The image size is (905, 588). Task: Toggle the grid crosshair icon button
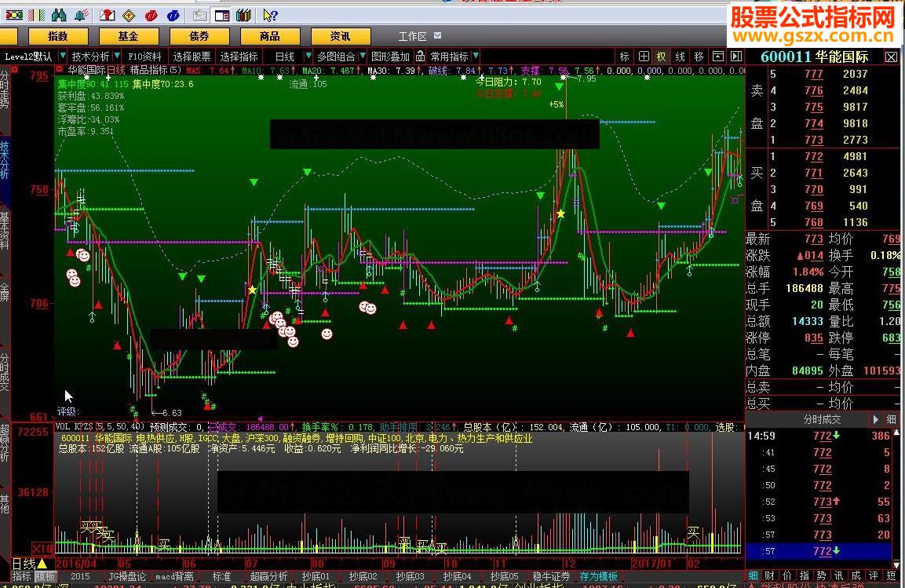tap(644, 57)
